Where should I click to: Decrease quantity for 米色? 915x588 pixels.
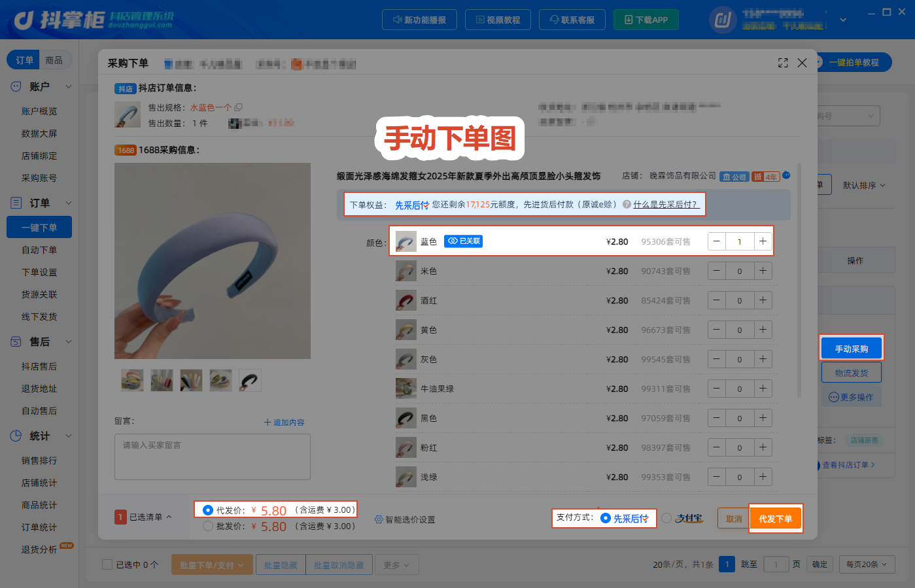point(717,271)
